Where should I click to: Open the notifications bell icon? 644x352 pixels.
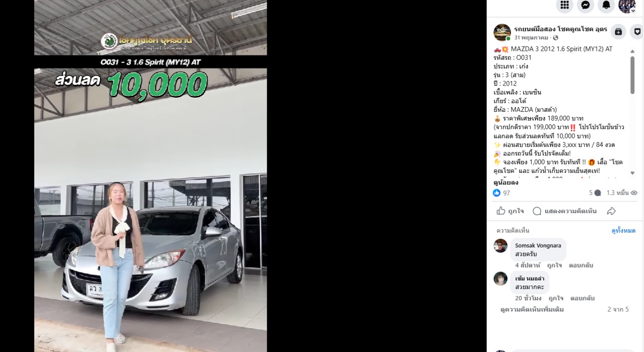pyautogui.click(x=606, y=5)
